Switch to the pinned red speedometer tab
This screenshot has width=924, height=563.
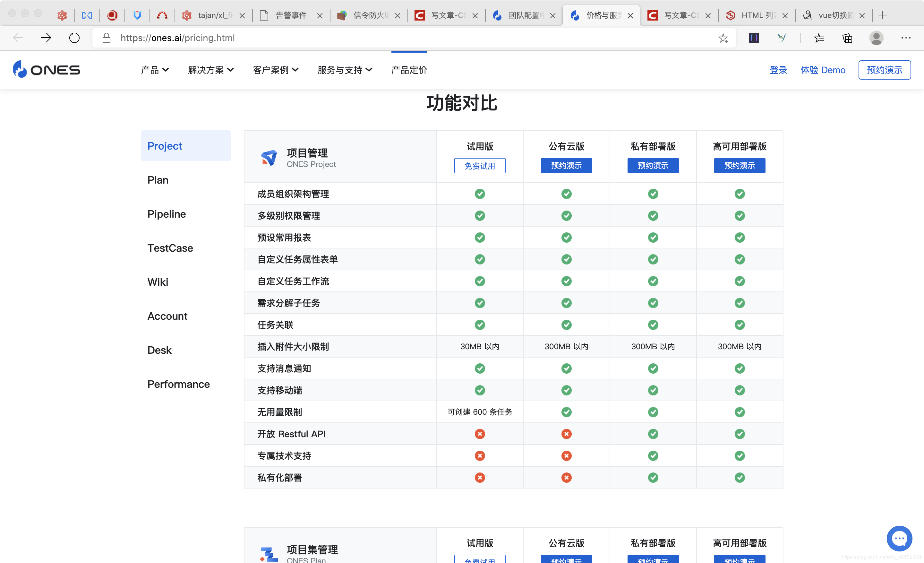[x=162, y=15]
